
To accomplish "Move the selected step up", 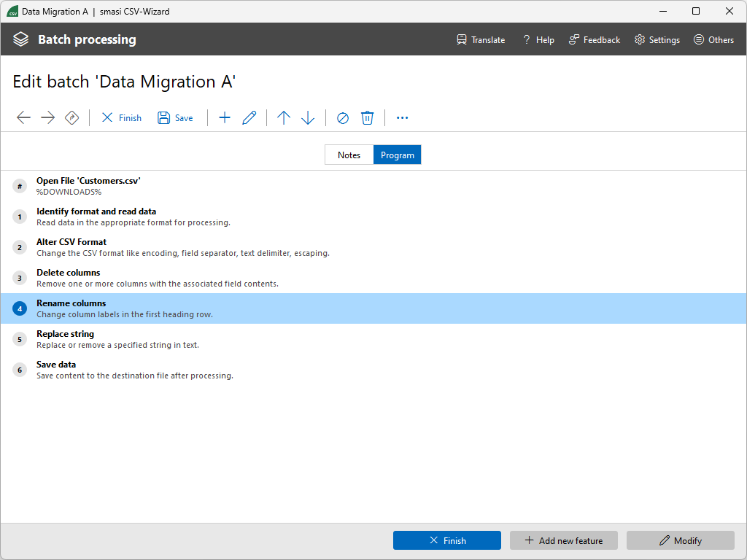I will [x=284, y=117].
